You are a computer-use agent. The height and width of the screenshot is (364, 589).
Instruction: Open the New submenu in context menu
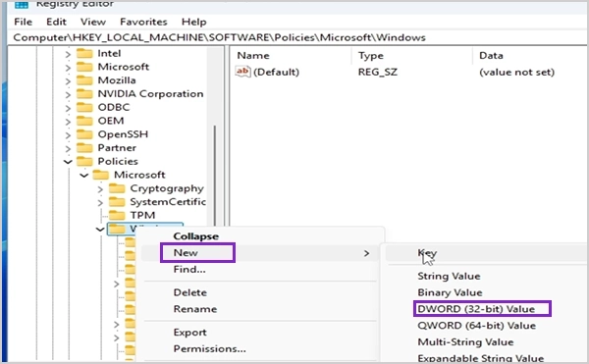coord(259,253)
